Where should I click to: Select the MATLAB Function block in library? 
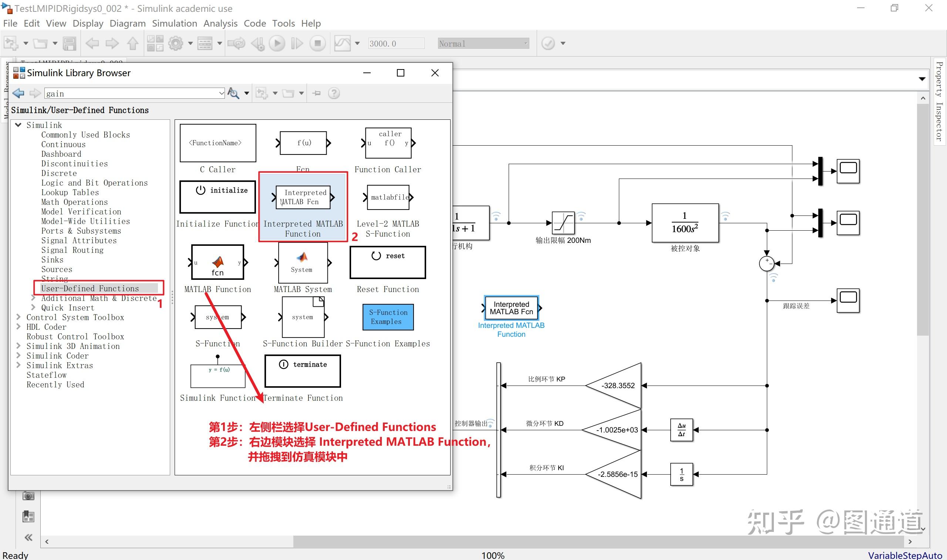coord(218,262)
